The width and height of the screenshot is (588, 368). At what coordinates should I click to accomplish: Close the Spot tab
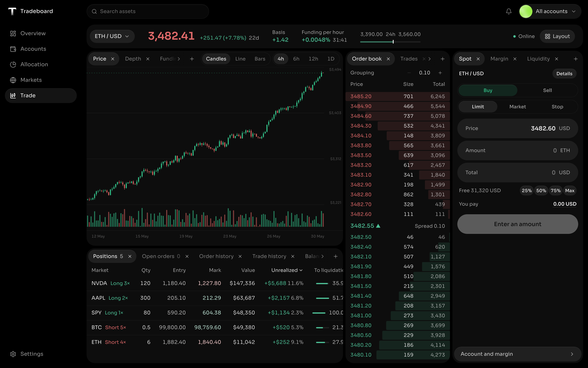pyautogui.click(x=478, y=59)
